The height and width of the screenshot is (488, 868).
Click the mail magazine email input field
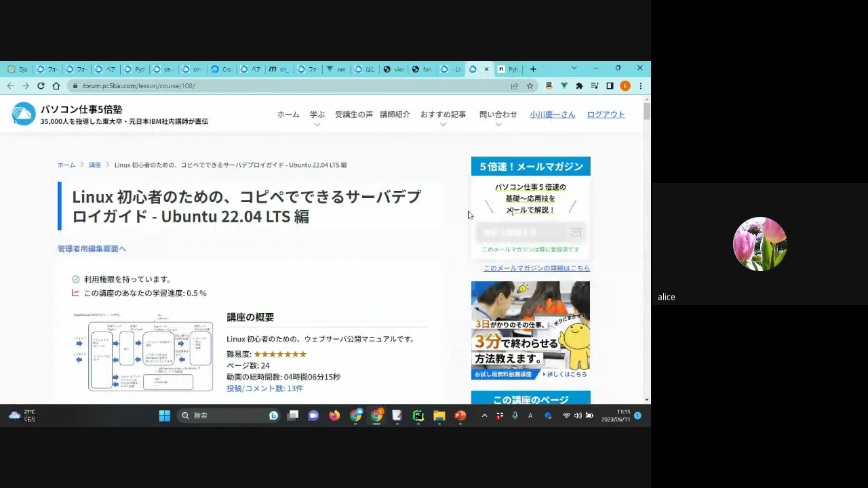coord(522,232)
